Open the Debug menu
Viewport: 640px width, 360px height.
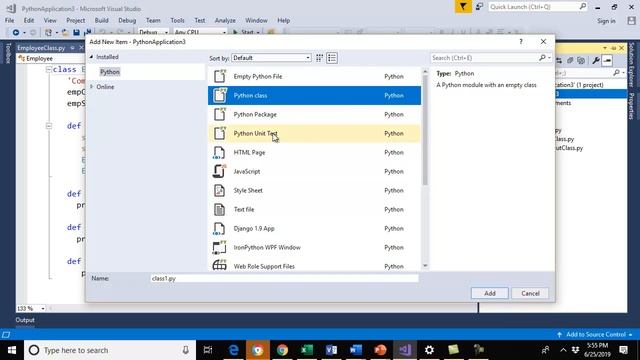point(127,20)
